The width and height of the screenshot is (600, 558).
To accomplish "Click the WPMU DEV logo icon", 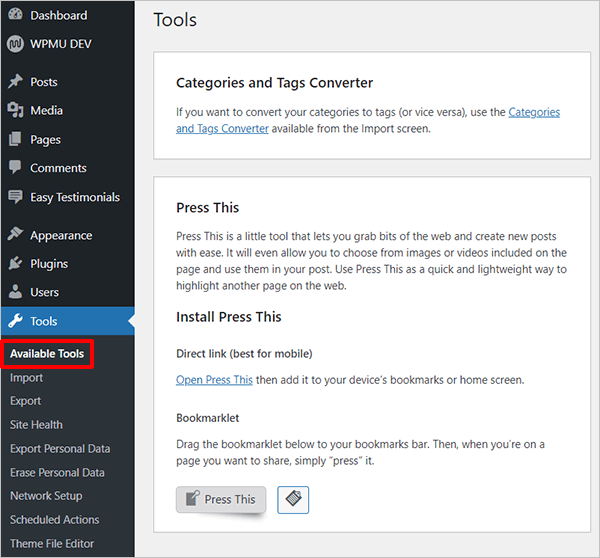I will pos(15,44).
